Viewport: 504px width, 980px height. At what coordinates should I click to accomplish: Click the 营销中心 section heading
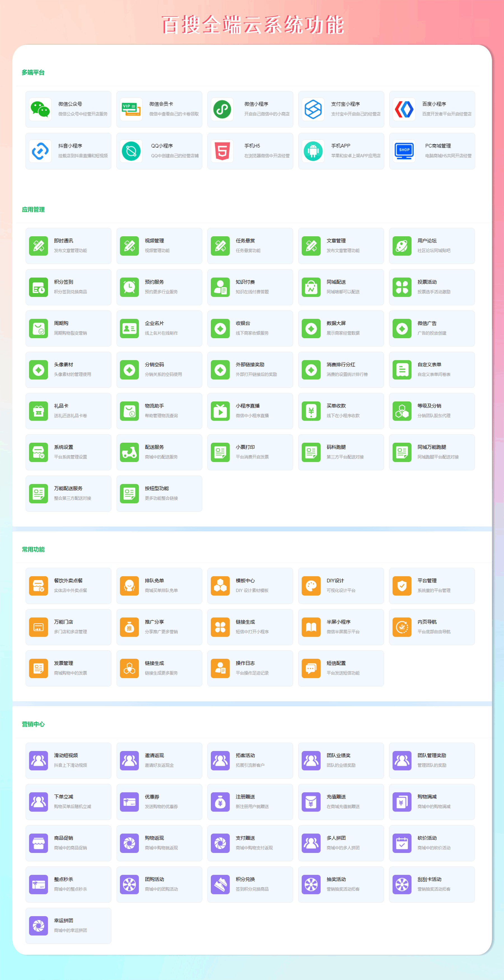tap(33, 724)
